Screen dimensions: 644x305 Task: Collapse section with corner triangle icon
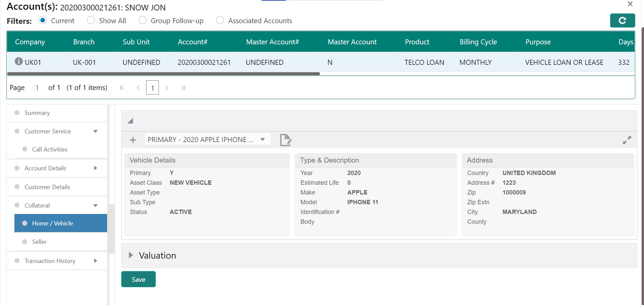tap(130, 121)
